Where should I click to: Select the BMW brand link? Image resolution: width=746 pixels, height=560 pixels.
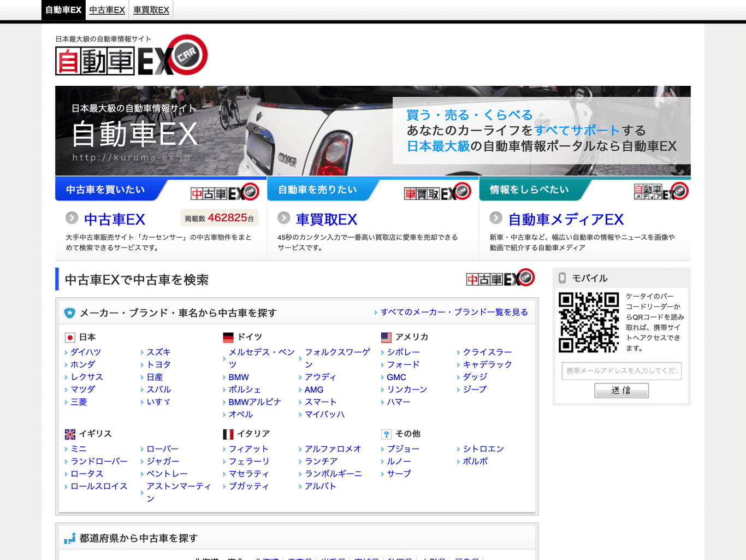tap(239, 377)
